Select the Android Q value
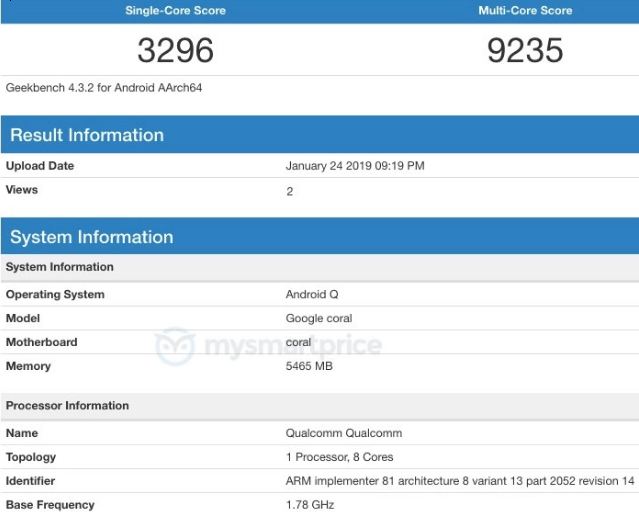639x512 pixels. [x=306, y=295]
